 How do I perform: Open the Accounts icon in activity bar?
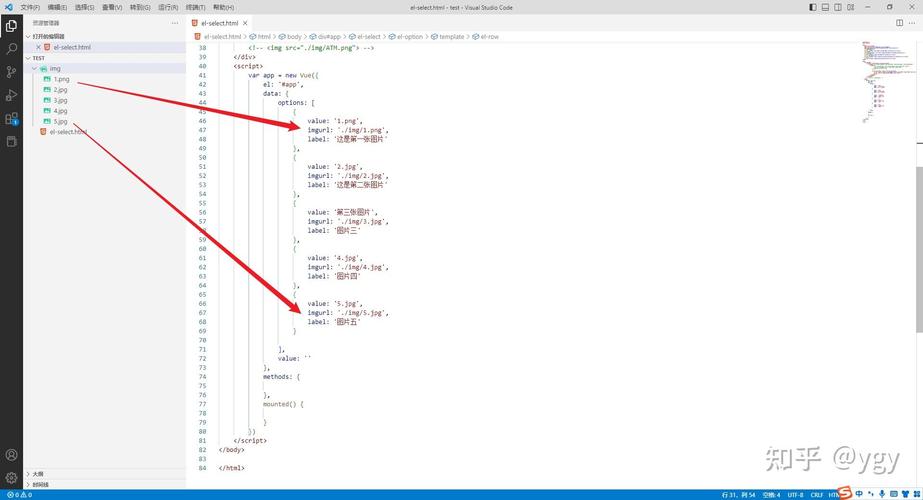[11, 455]
